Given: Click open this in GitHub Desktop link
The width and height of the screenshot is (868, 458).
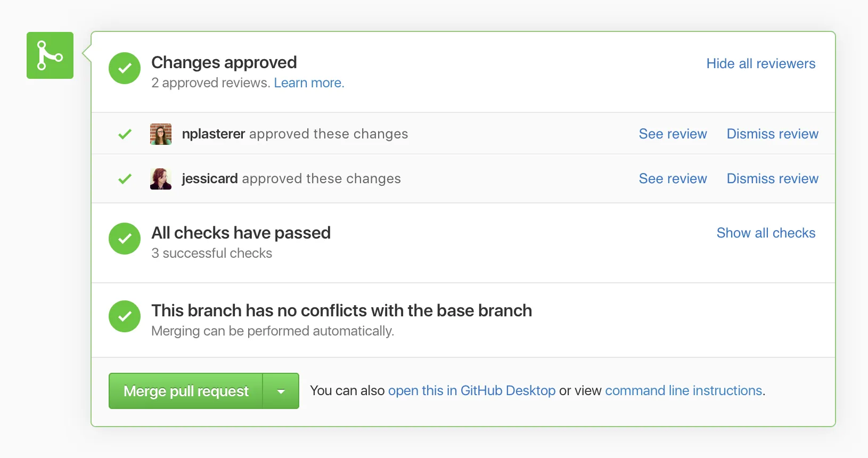Looking at the screenshot, I should (471, 391).
